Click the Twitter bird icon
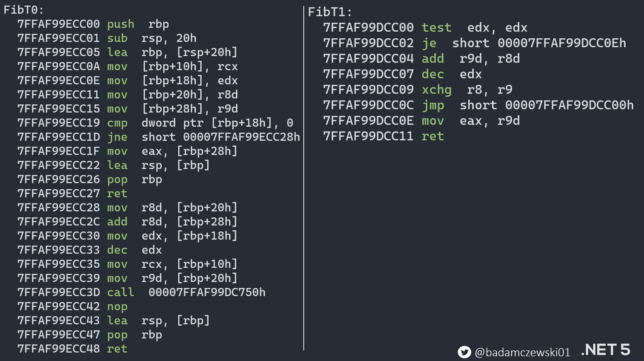644x361 pixels. 464,352
